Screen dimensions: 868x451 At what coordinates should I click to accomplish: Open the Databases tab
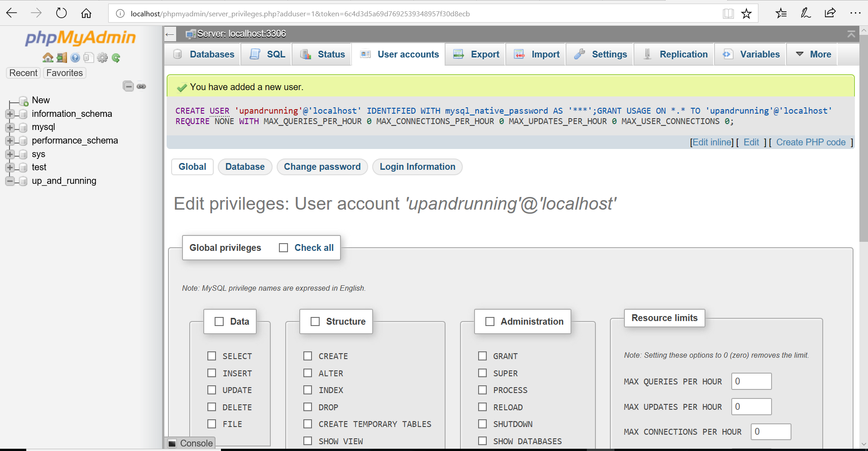(203, 54)
